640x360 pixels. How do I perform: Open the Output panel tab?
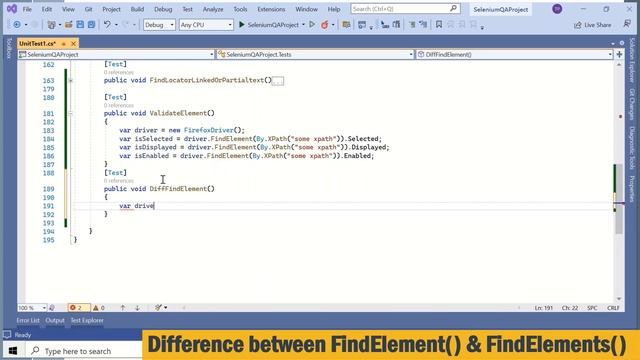click(55, 320)
